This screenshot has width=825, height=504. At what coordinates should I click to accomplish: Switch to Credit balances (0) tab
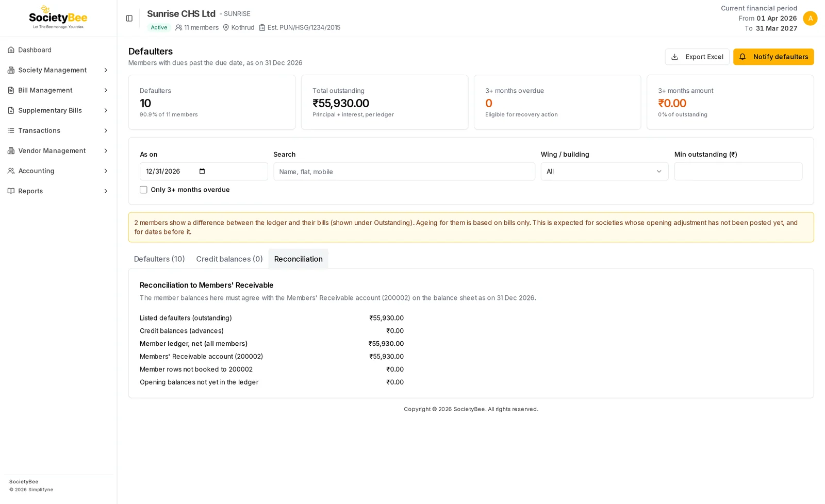coord(229,259)
